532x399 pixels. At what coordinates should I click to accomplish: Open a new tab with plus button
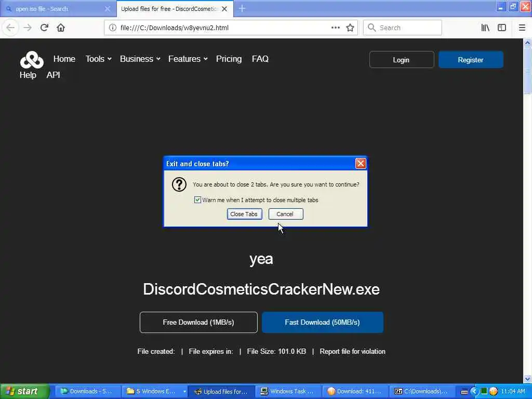click(242, 8)
